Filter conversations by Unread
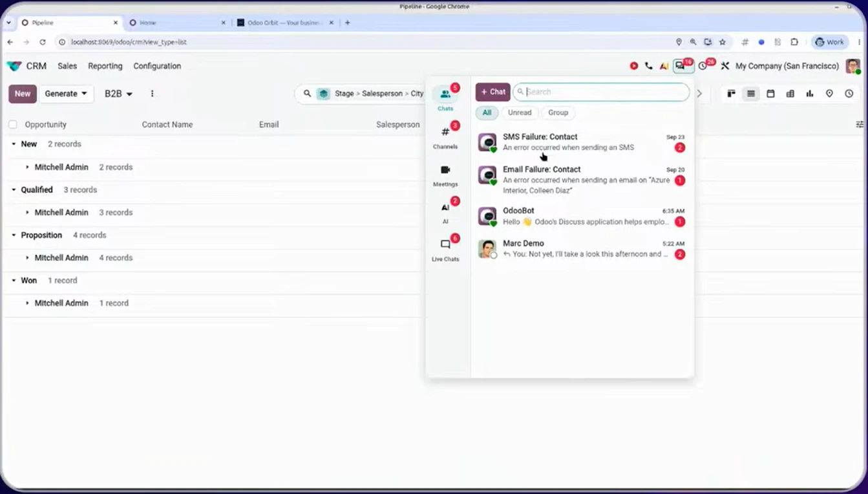868x494 pixels. click(520, 113)
